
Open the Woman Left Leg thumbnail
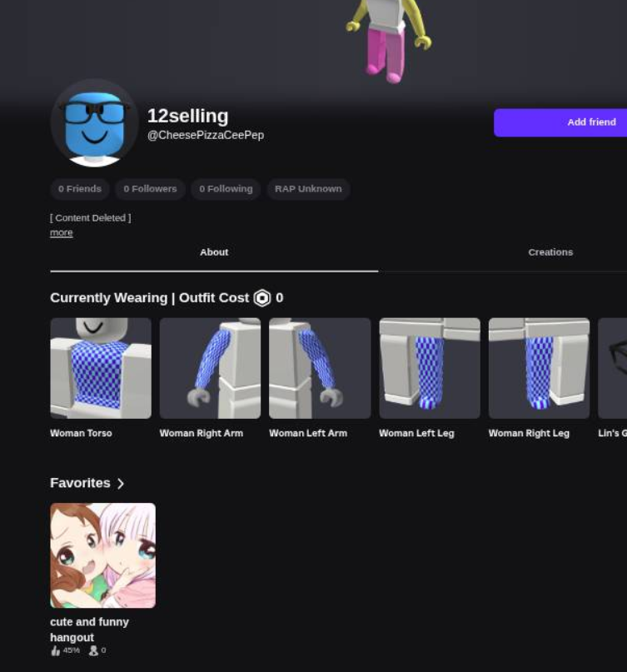pyautogui.click(x=430, y=368)
